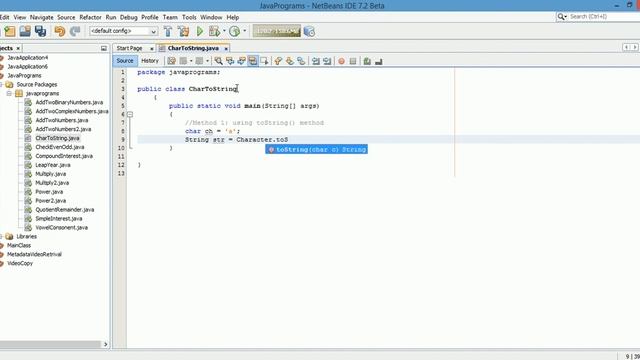Close the Projects panel

pyautogui.click(x=18, y=48)
